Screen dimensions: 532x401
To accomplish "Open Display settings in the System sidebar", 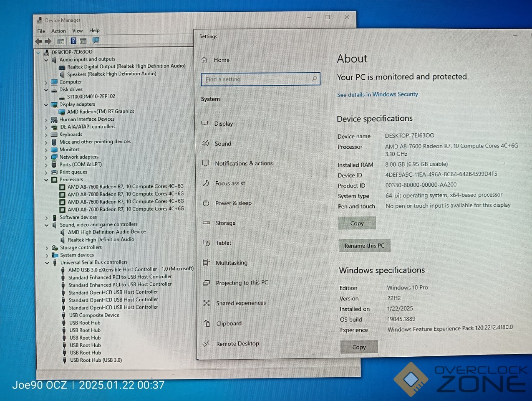I will tap(217, 124).
